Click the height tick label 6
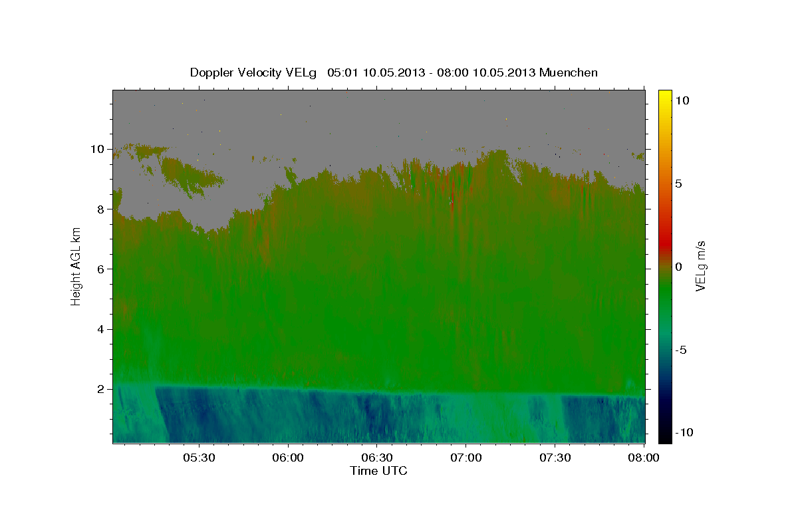This screenshot has height=532, width=798. tap(100, 269)
